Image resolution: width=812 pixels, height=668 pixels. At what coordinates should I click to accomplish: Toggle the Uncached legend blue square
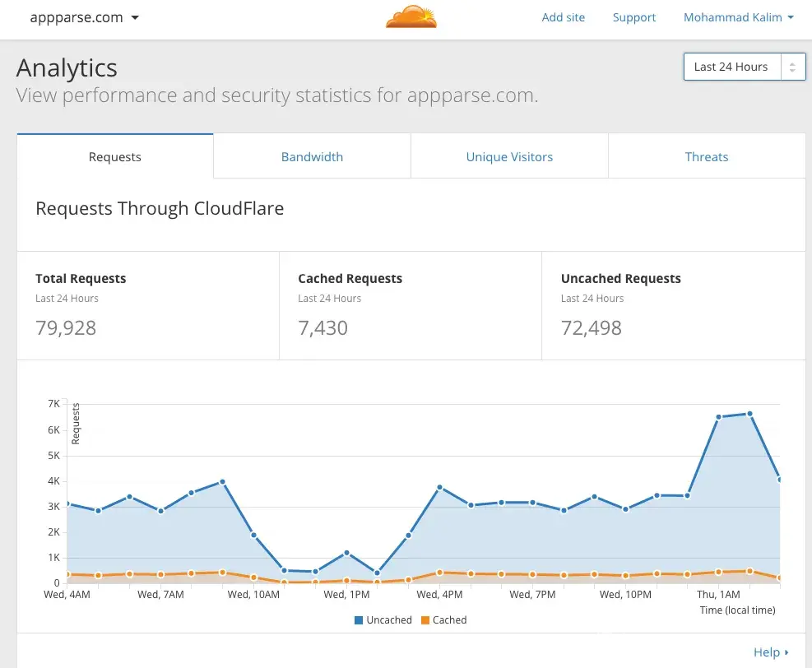[x=359, y=620]
